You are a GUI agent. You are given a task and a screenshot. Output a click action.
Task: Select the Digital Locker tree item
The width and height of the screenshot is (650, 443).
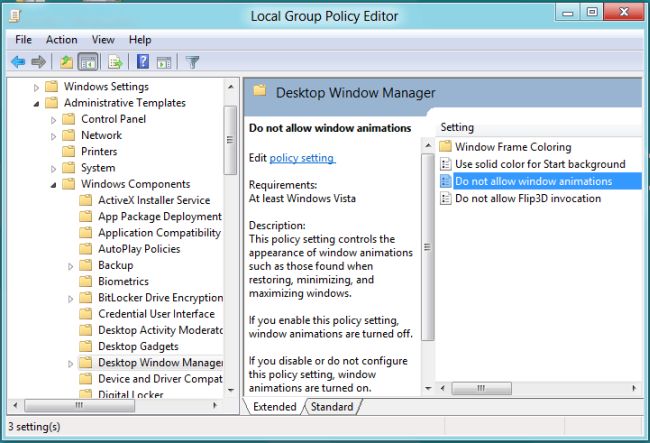(131, 394)
